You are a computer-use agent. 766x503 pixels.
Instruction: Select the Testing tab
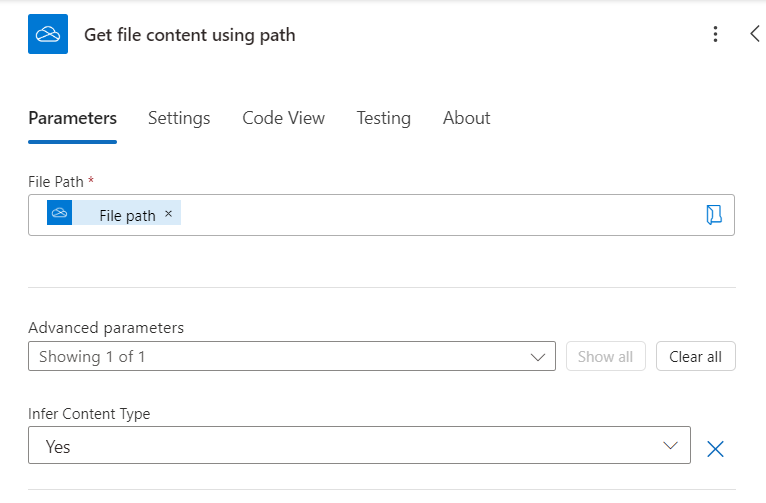[x=383, y=118]
